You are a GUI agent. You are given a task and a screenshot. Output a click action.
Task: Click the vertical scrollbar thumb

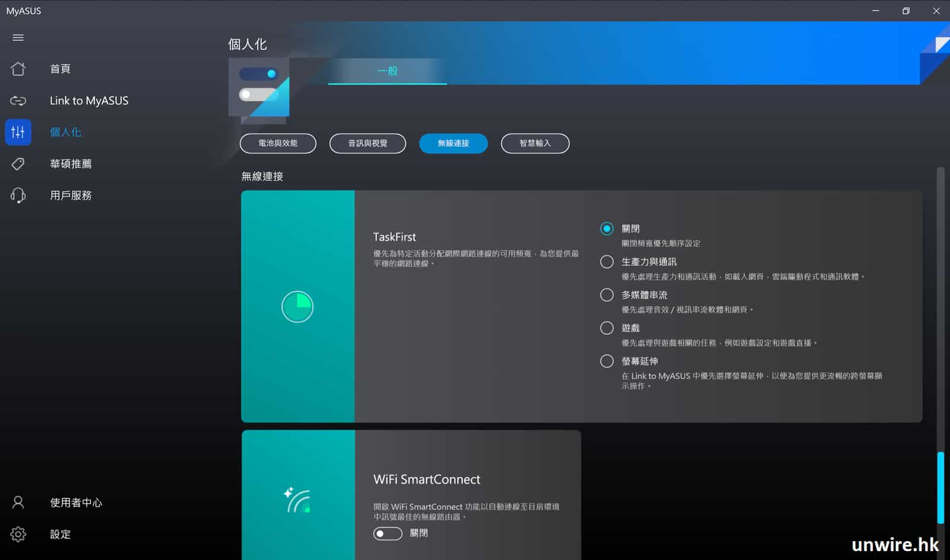pyautogui.click(x=940, y=488)
